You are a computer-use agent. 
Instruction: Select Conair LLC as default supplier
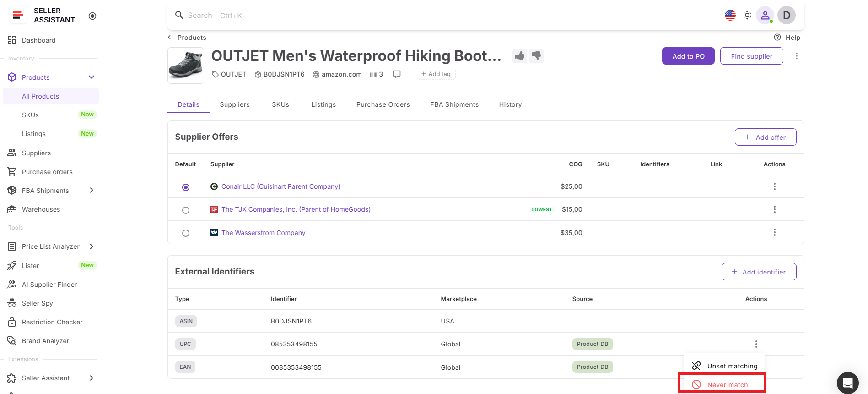tap(186, 187)
